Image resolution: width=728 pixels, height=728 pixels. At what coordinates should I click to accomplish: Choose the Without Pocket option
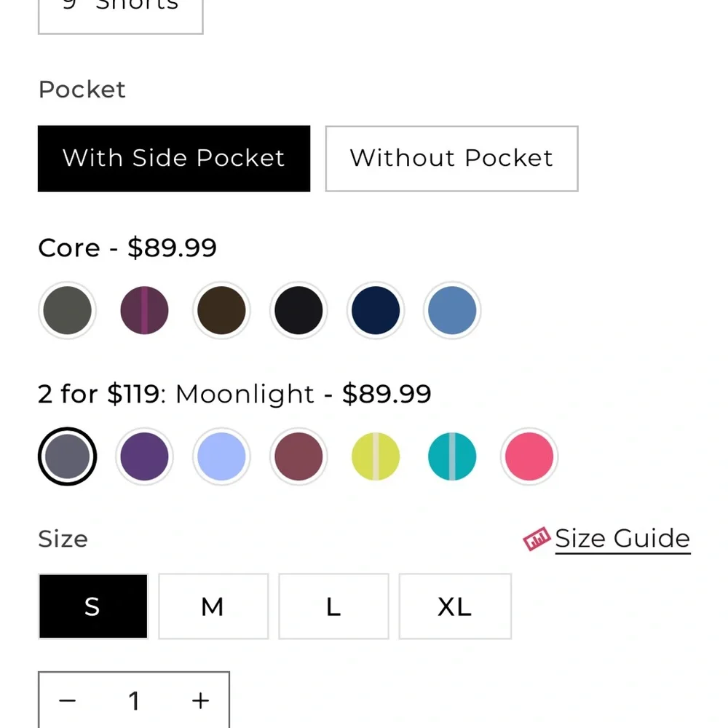pos(451,159)
